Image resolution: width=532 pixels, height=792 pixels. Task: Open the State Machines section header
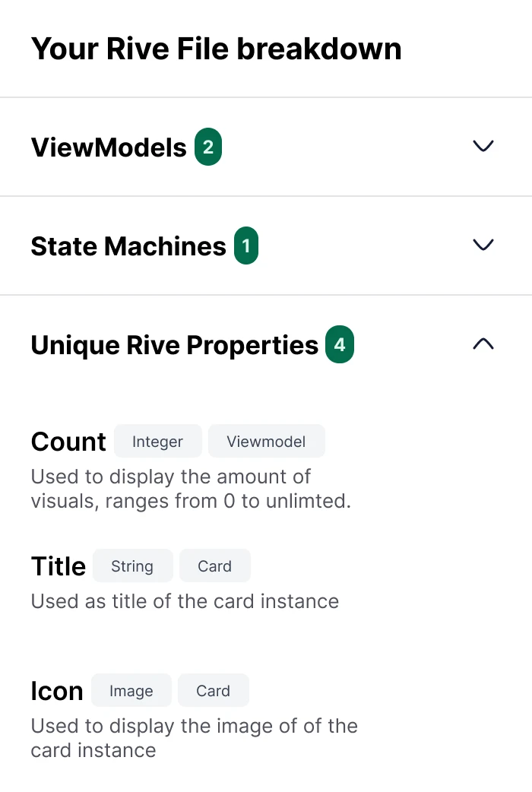pos(128,246)
